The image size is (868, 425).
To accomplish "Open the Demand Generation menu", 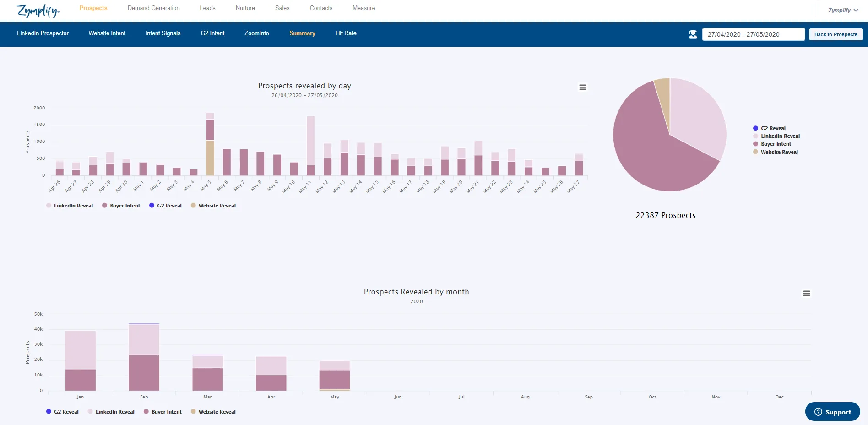I will (x=153, y=8).
